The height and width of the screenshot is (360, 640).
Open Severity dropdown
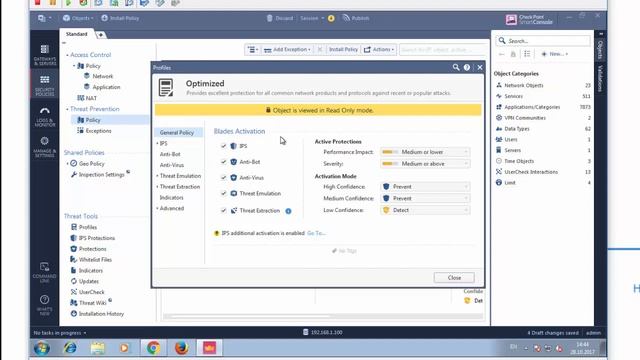[425, 164]
